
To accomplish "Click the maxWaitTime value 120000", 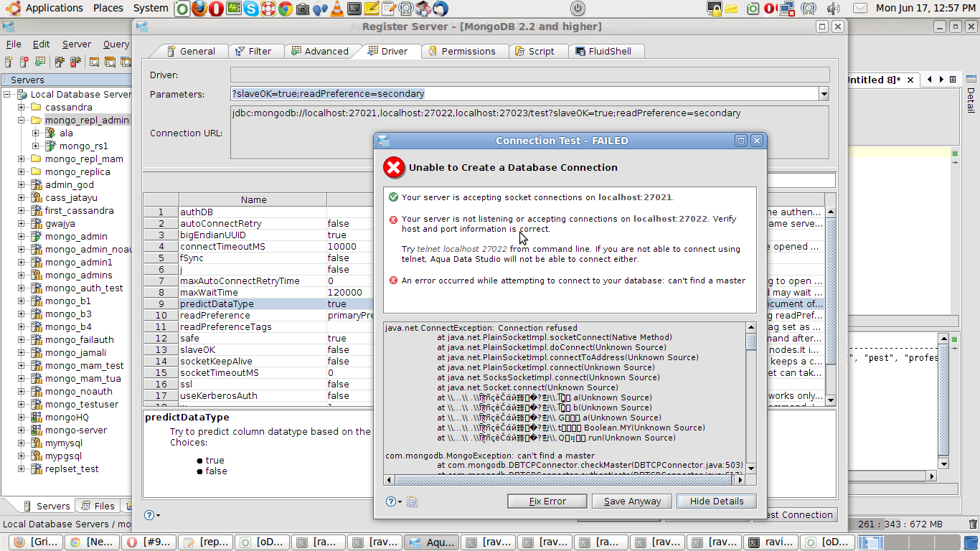I will coord(345,293).
